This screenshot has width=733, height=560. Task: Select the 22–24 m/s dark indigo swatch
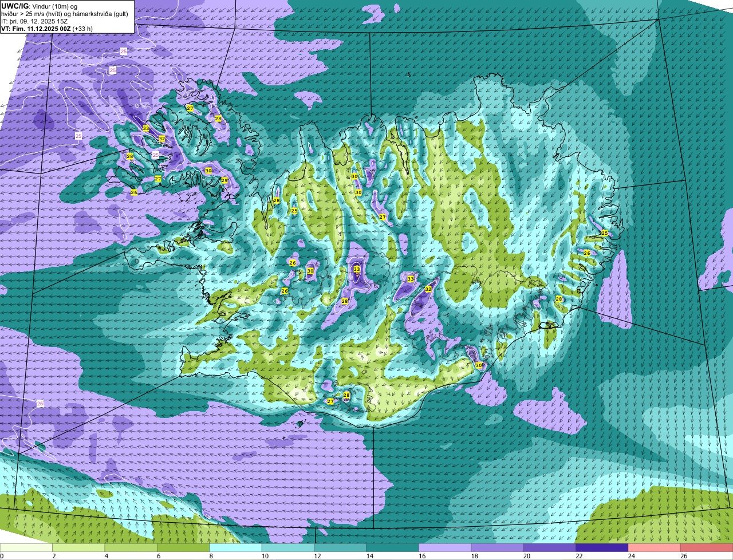click(x=602, y=548)
